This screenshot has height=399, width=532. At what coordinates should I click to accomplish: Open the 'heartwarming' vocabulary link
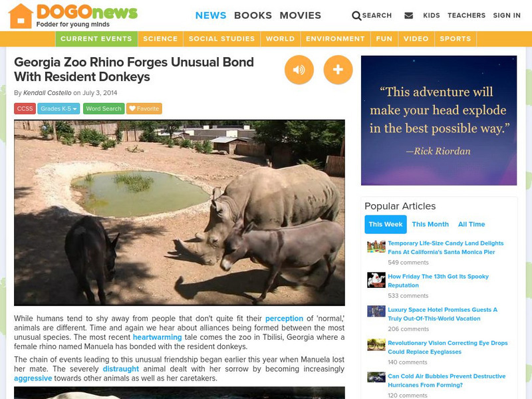click(x=158, y=337)
